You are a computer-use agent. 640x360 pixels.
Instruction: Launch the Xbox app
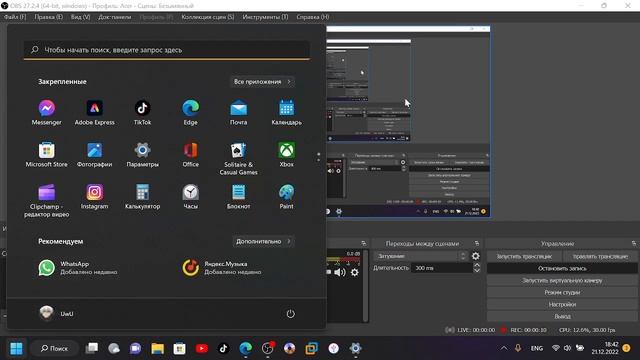(x=287, y=155)
